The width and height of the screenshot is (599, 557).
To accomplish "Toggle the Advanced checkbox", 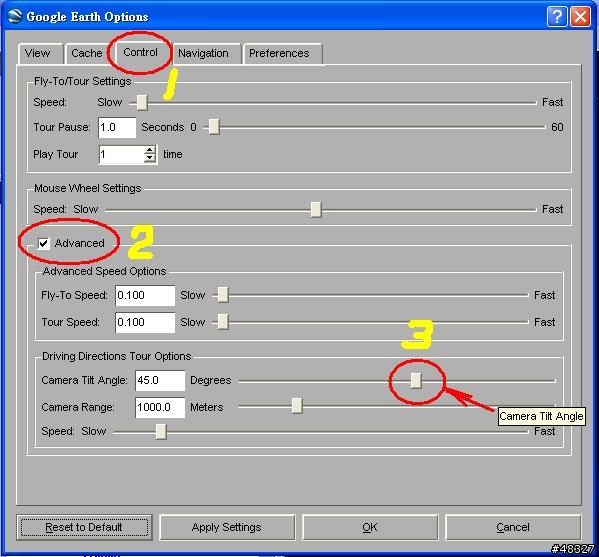I will click(x=44, y=243).
